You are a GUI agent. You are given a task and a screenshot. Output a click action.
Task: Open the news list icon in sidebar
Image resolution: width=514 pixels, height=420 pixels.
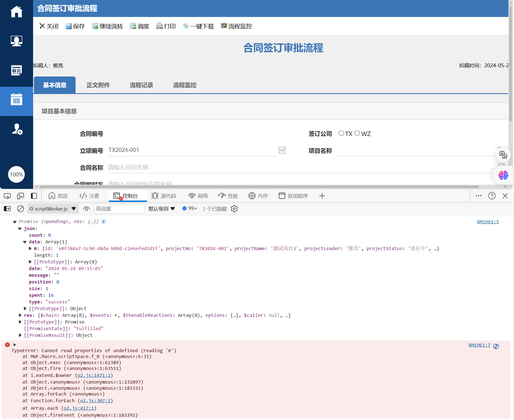tap(16, 70)
